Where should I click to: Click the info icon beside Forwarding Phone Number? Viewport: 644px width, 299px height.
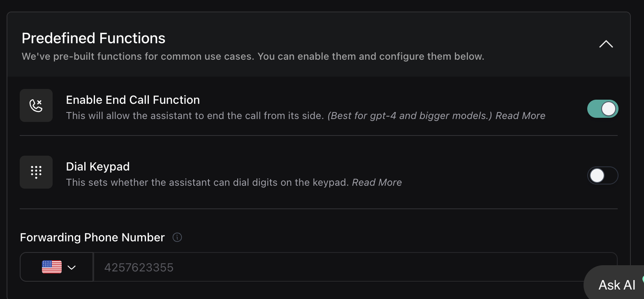[177, 238]
